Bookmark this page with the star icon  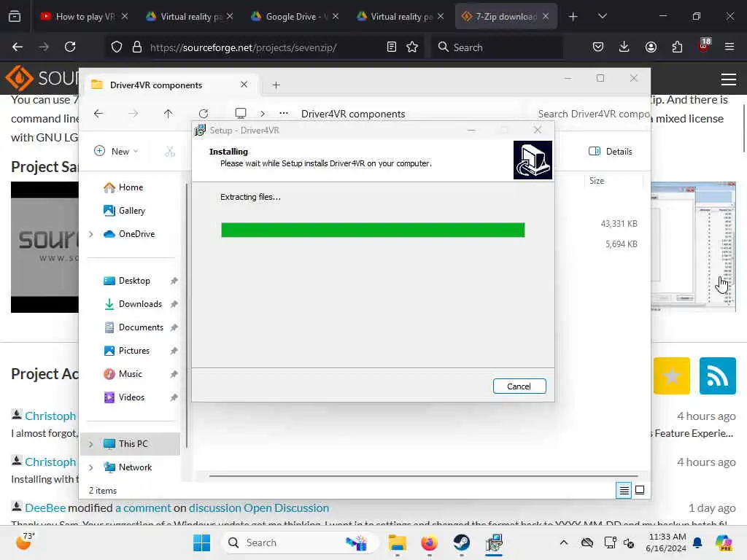(412, 47)
